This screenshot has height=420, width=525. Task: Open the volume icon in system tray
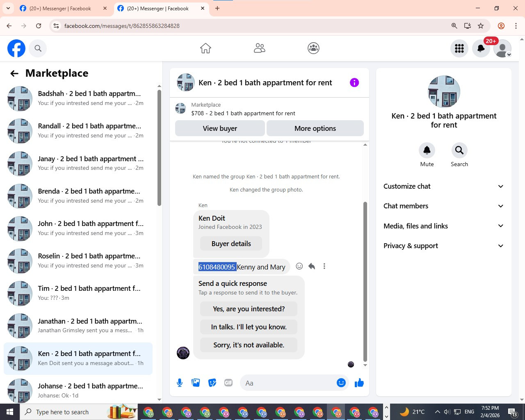pos(447,412)
